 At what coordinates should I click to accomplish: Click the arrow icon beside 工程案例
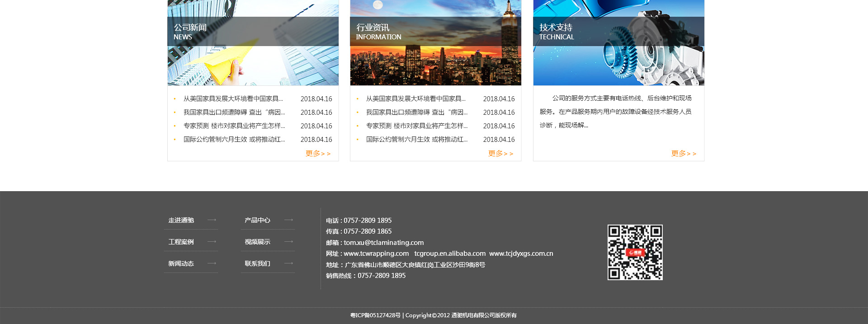tap(212, 242)
